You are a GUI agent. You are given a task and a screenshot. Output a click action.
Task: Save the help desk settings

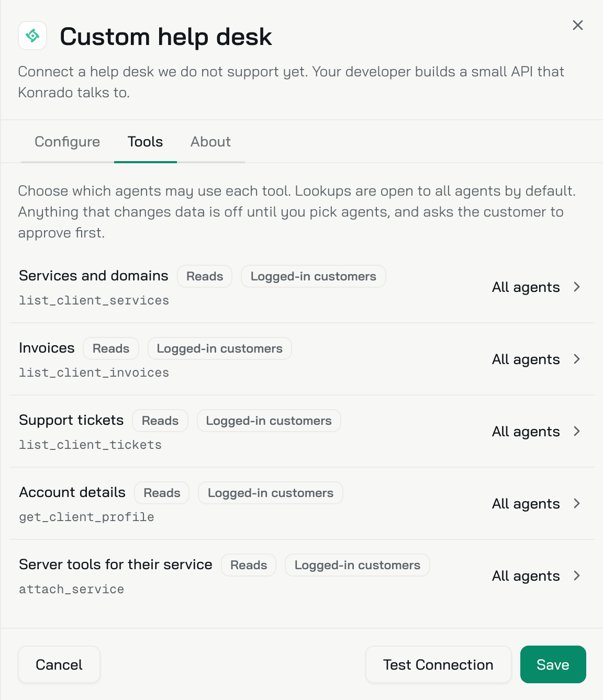click(553, 664)
